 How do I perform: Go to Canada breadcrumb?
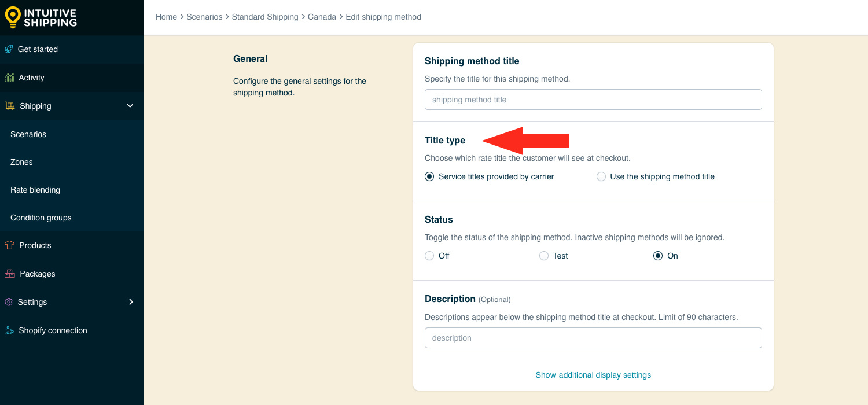[322, 17]
